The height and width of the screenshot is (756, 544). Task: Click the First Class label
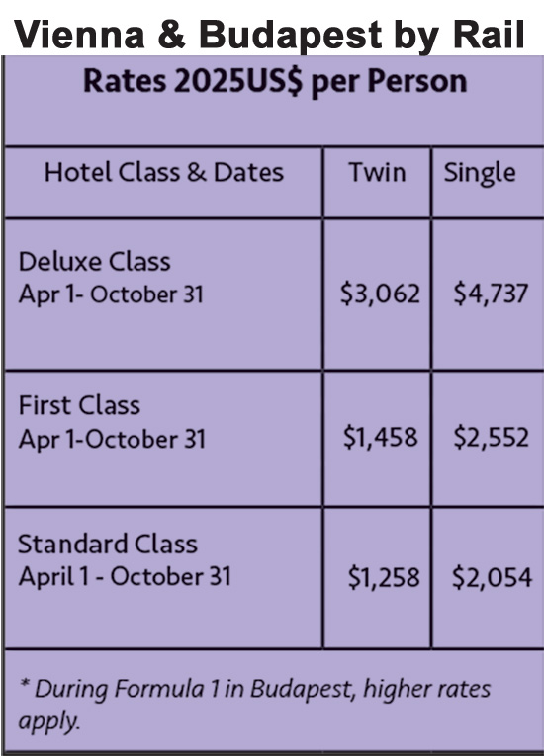pyautogui.click(x=79, y=405)
